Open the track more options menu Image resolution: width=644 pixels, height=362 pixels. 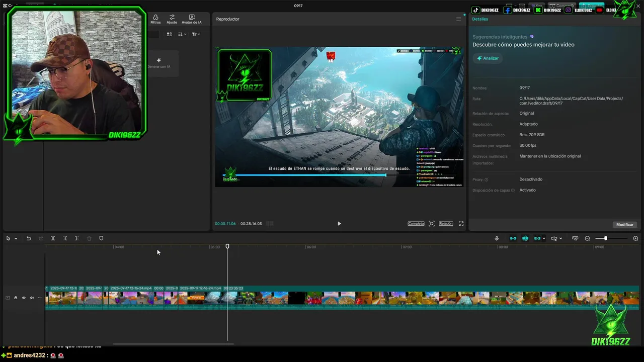[40, 298]
